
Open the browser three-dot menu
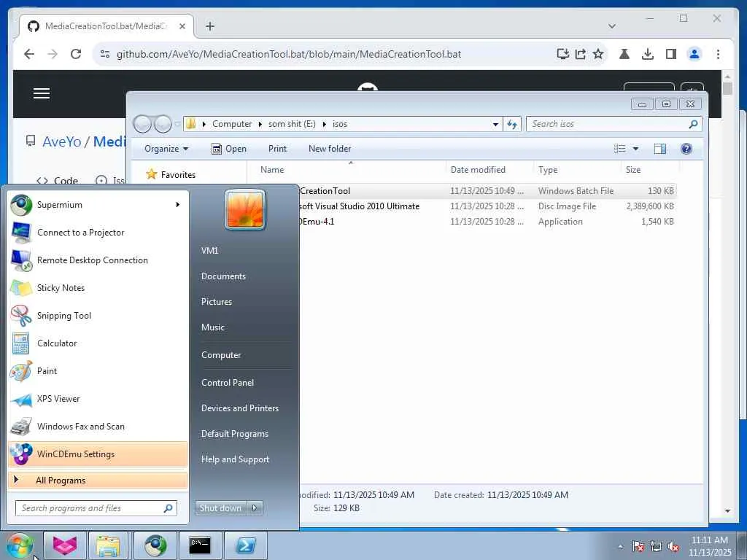point(718,54)
